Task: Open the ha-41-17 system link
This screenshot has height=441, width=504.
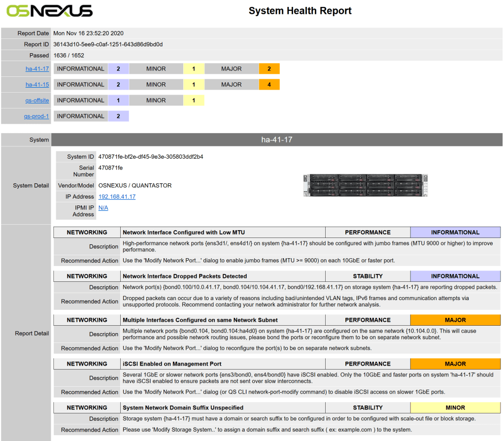Action: point(37,69)
